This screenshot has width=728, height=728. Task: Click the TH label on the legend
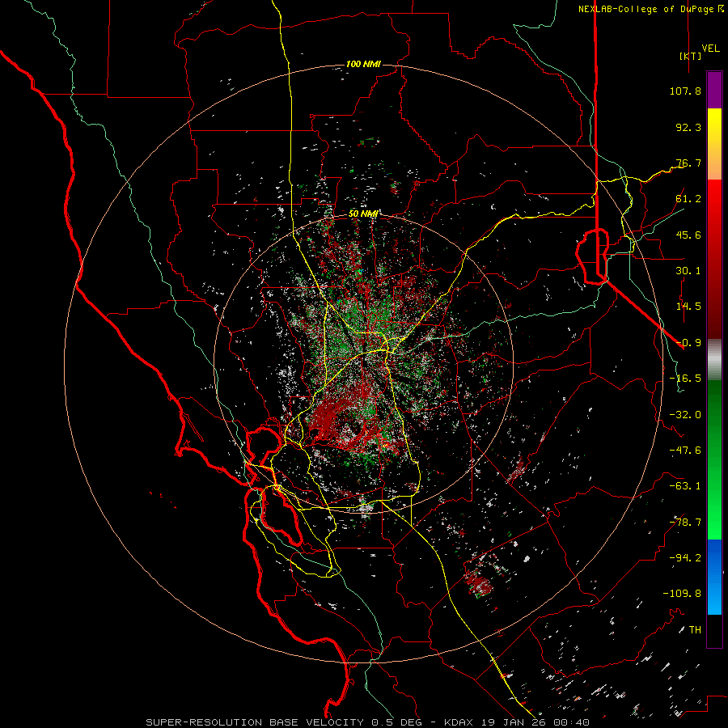(695, 630)
